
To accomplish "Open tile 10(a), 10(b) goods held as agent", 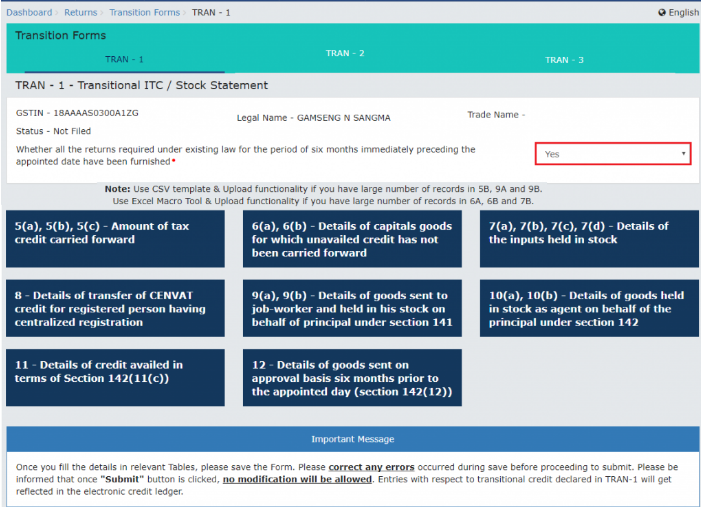I will pos(588,309).
